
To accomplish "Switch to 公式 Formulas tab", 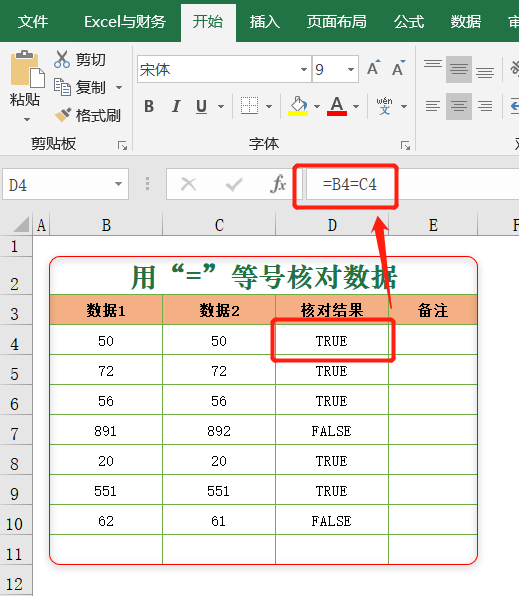I will [x=409, y=22].
